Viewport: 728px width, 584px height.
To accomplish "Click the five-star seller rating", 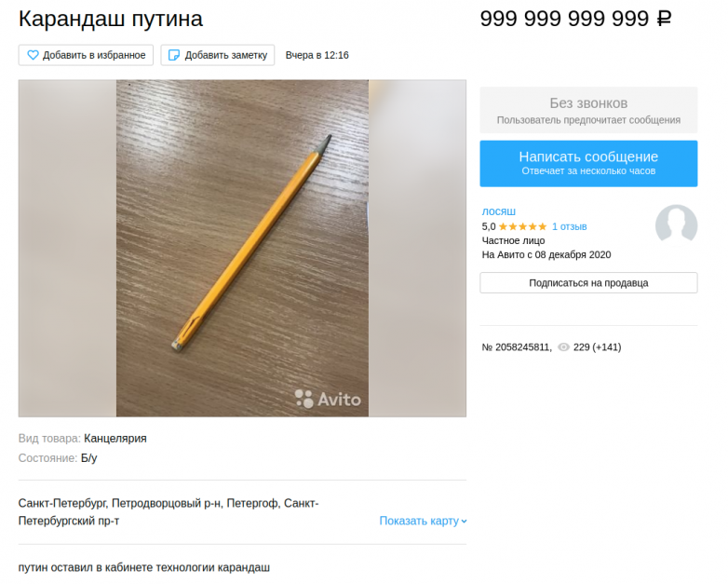I will coord(522,226).
